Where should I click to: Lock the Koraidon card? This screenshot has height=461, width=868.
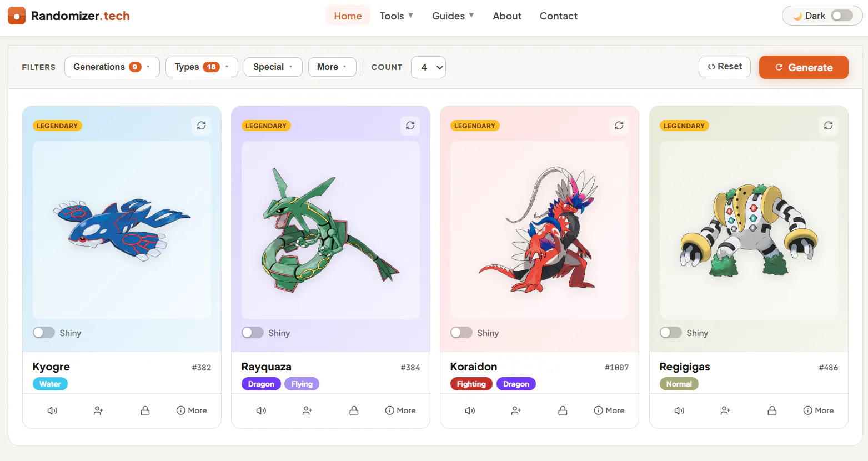tap(563, 410)
